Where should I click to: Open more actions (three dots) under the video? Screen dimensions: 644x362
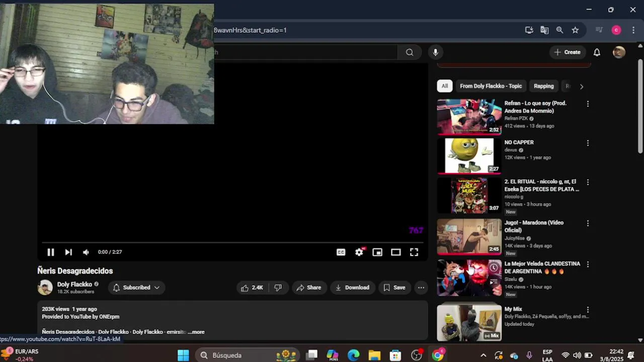[x=421, y=288]
